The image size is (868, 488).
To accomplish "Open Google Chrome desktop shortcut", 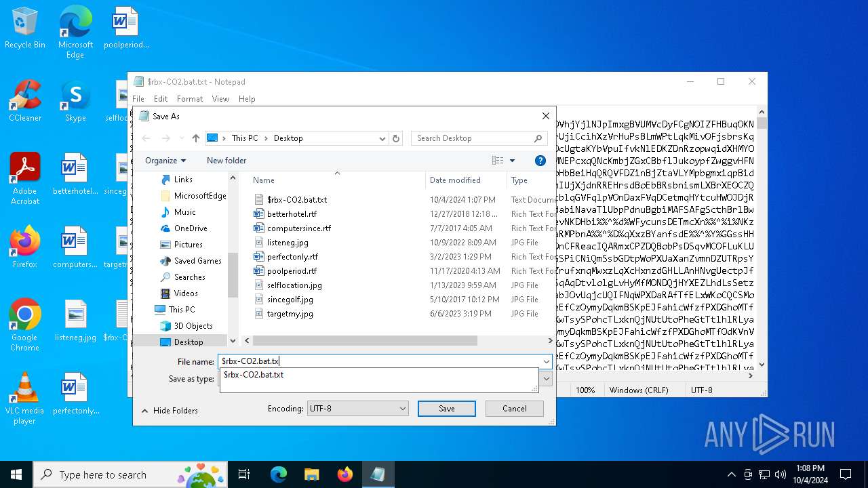I will [x=24, y=325].
